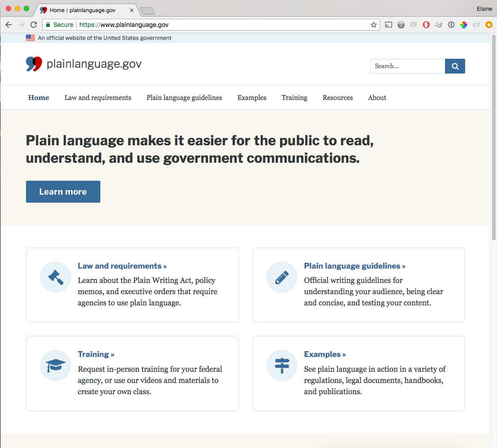The height and width of the screenshot is (448, 497).
Task: Open the Resources navigation menu item
Action: (x=337, y=98)
